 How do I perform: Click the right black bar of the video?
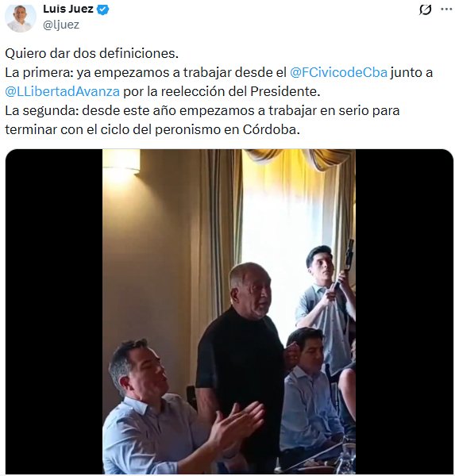pos(404,311)
